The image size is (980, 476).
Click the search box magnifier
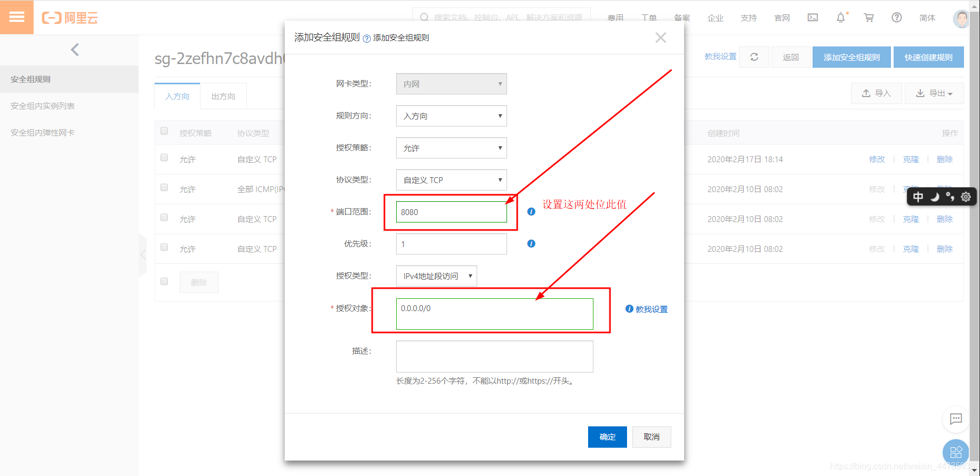[x=424, y=18]
